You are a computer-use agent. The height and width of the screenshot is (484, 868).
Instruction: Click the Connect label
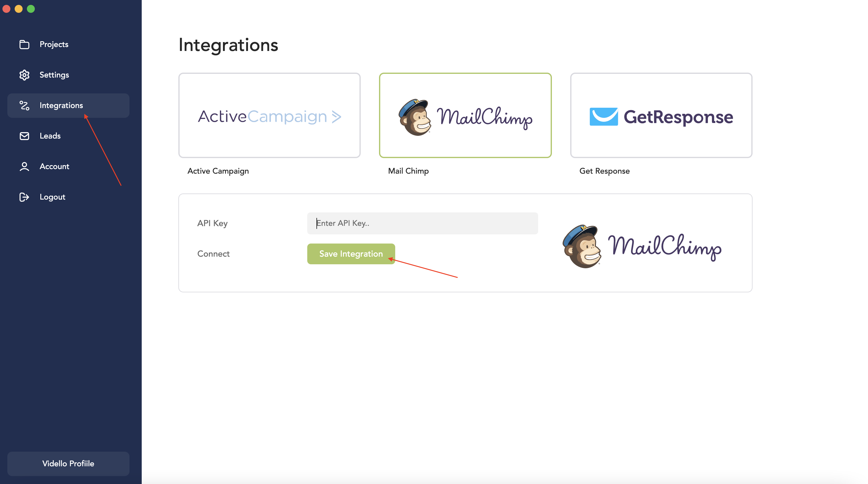[213, 254]
